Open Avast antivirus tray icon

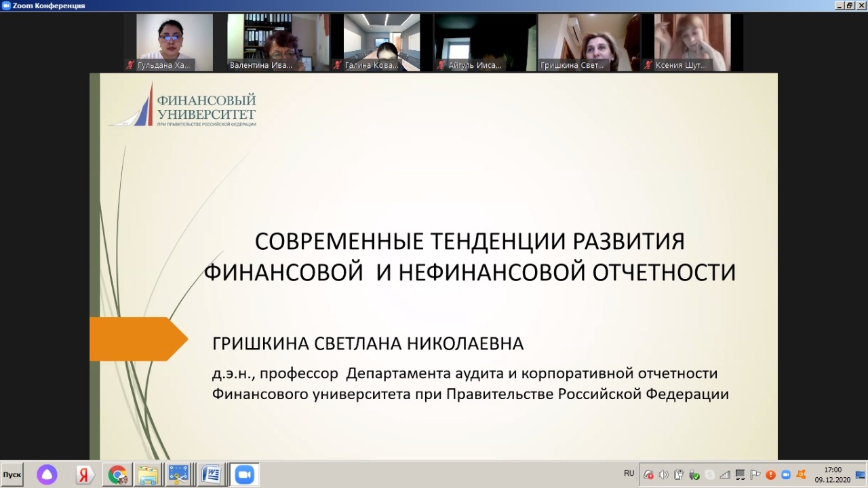(802, 474)
